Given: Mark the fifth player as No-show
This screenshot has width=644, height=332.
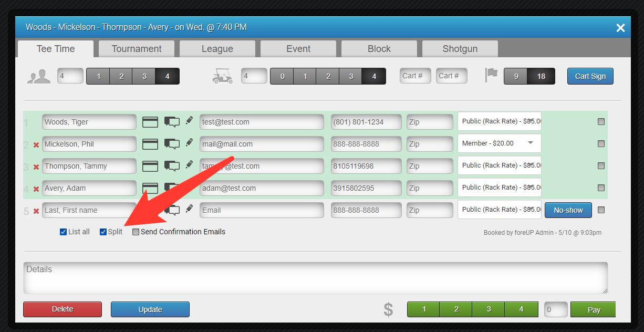Looking at the screenshot, I should (568, 210).
